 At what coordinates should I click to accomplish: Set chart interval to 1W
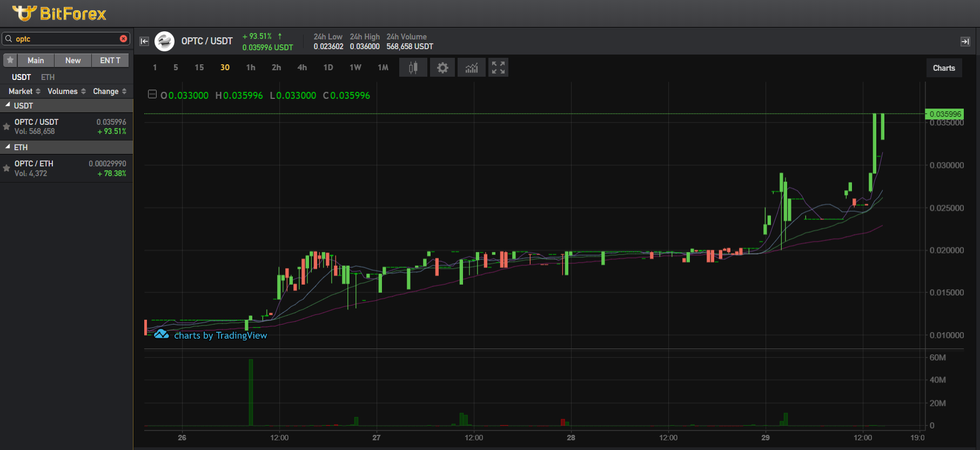point(355,68)
